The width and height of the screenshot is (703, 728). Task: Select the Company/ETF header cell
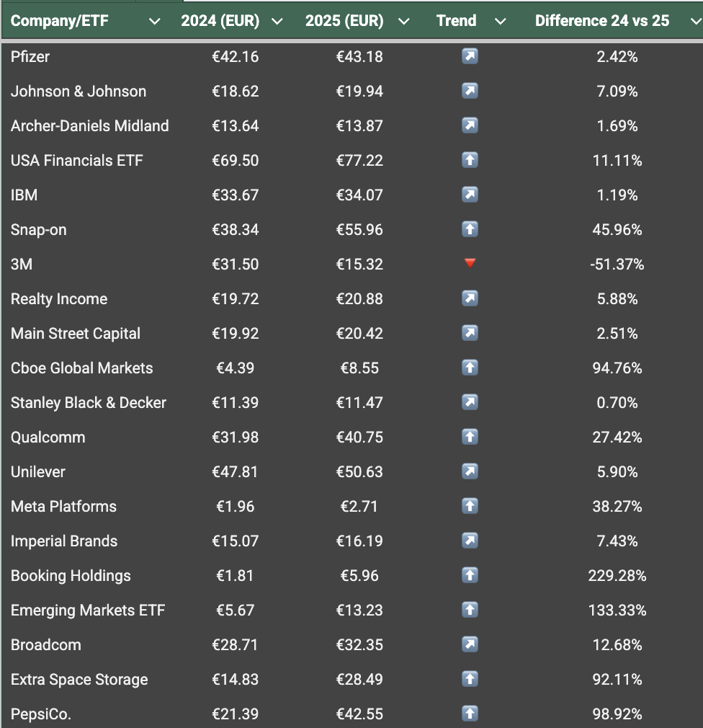pyautogui.click(x=59, y=21)
